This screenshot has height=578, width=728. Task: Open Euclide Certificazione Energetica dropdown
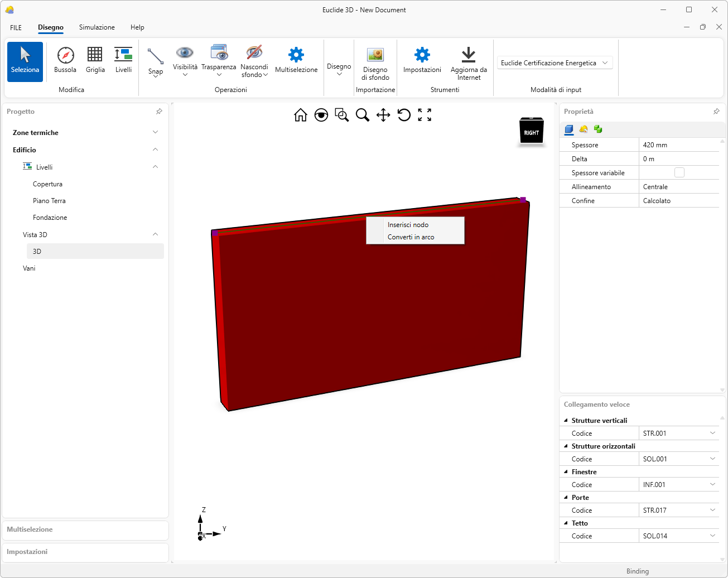(x=555, y=63)
